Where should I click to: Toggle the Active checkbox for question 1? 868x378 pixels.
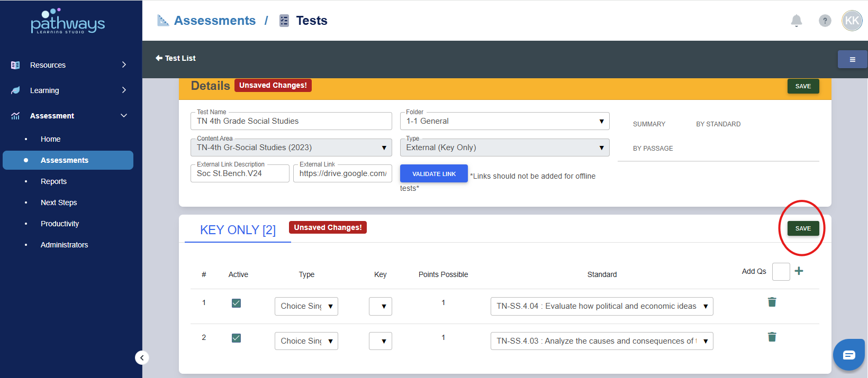tap(236, 303)
